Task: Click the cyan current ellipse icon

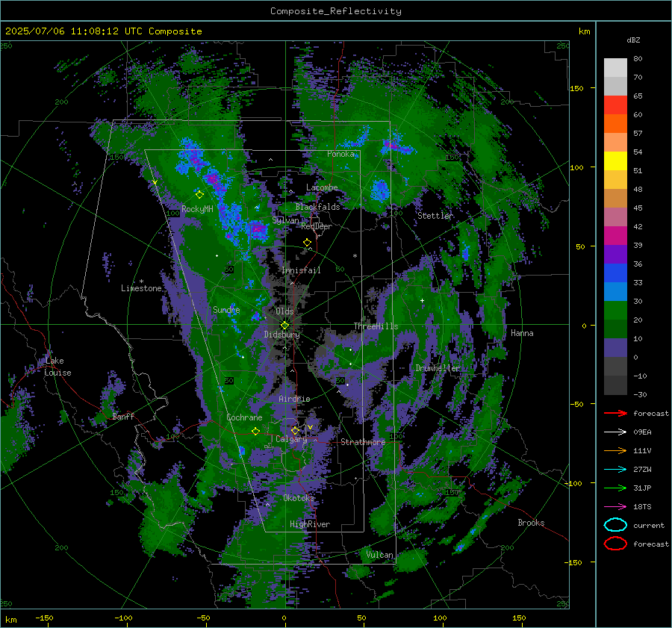Action: tap(615, 525)
